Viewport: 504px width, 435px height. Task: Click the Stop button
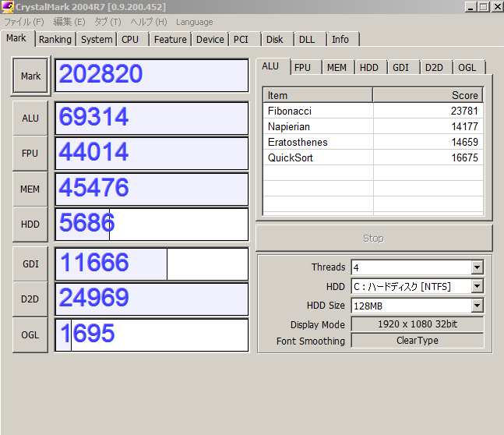pos(374,238)
